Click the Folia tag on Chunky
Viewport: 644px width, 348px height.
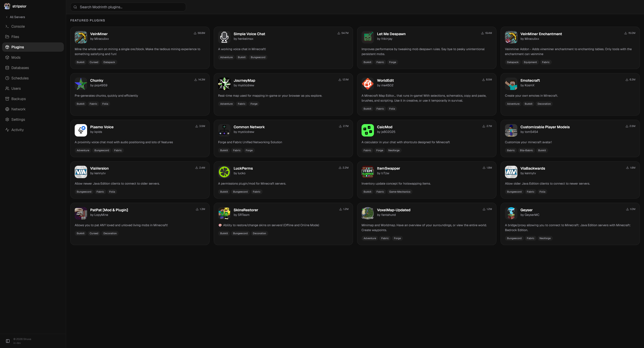click(105, 104)
